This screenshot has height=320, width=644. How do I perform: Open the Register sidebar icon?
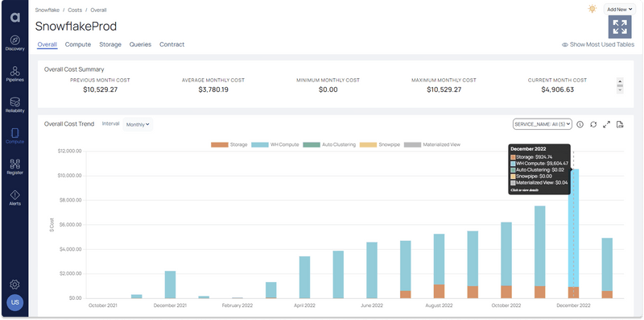click(x=14, y=167)
